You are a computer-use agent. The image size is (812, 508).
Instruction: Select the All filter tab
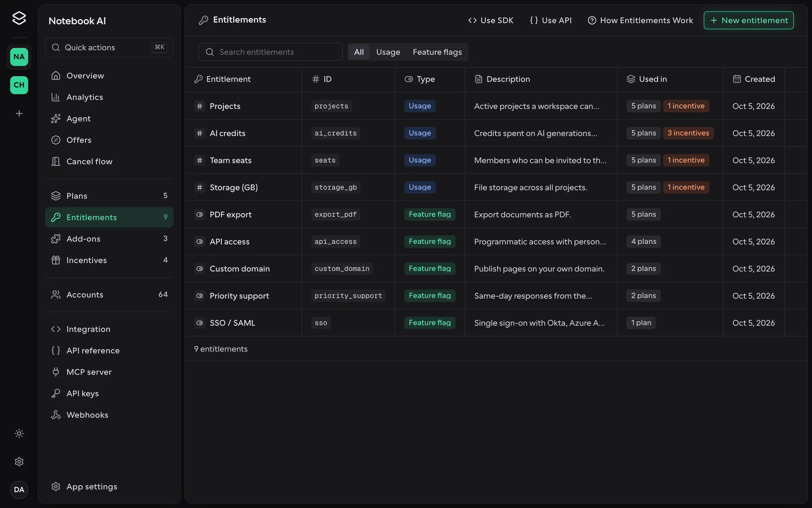359,52
